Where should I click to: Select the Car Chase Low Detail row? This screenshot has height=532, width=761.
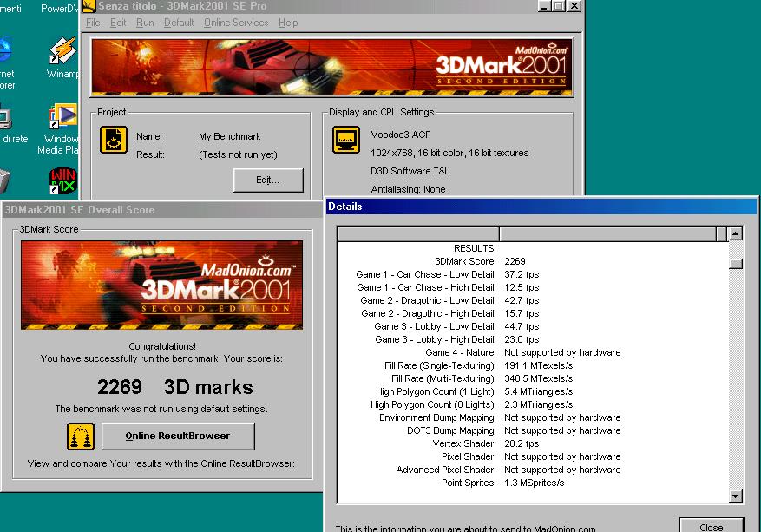pyautogui.click(x=533, y=274)
